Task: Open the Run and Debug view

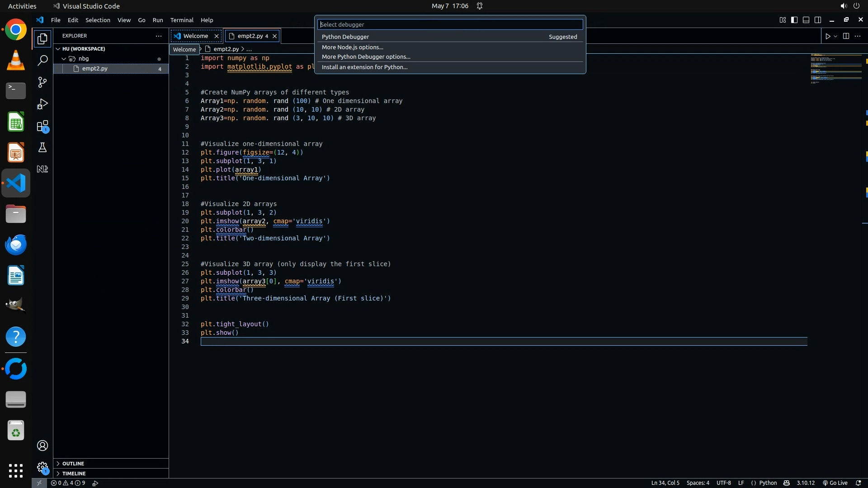Action: click(42, 104)
